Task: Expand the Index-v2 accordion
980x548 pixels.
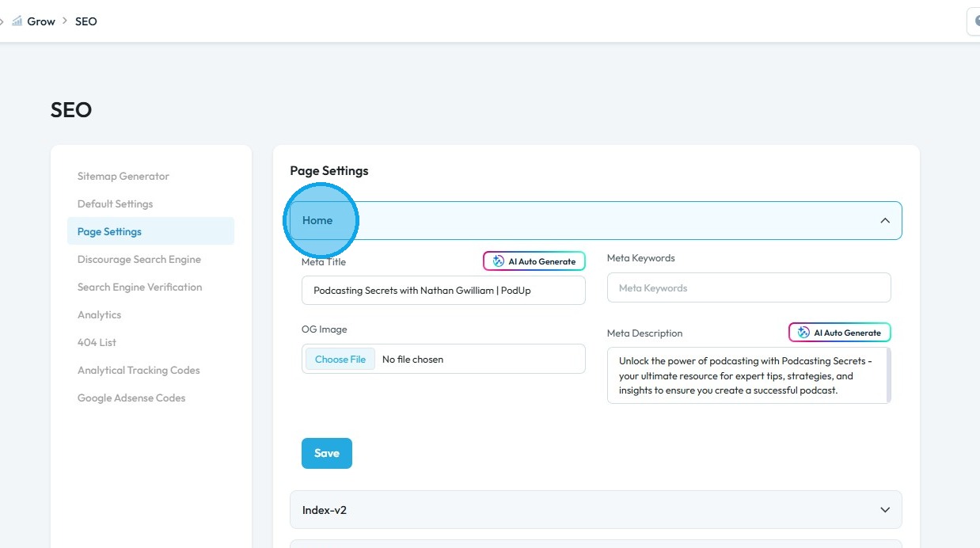Action: [595, 510]
